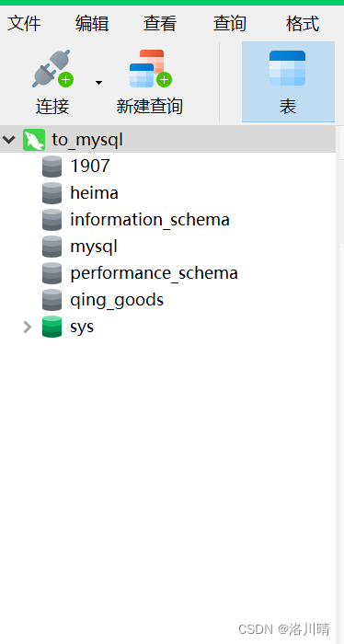Click the green sys database icon
344x644 pixels.
52,327
